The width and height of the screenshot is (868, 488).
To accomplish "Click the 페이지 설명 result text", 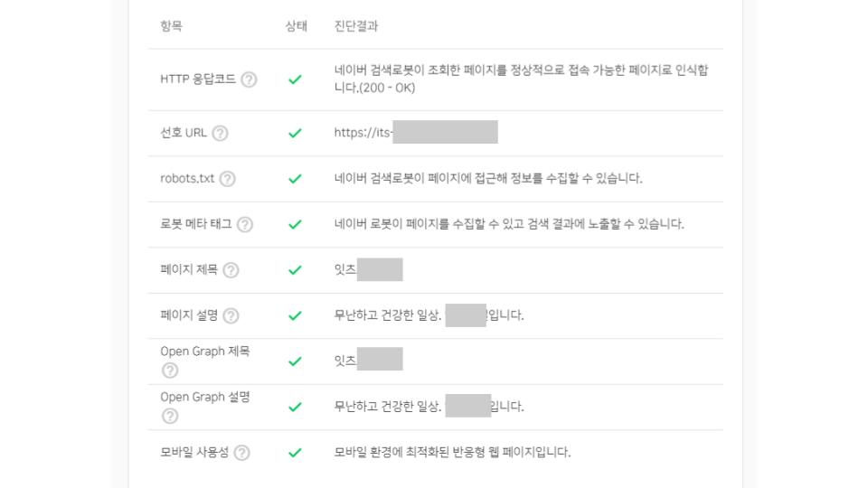I will (x=429, y=315).
